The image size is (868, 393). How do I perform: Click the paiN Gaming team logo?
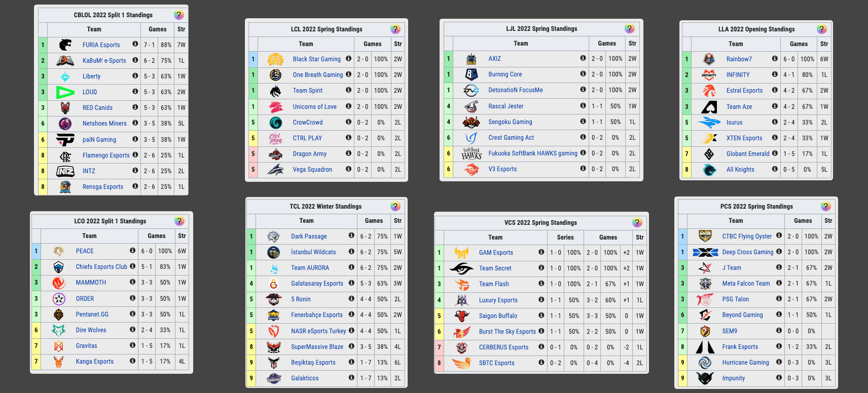tap(65, 139)
